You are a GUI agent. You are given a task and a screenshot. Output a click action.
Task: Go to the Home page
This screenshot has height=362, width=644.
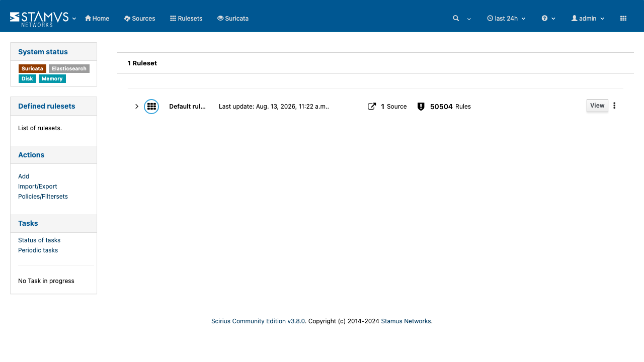97,19
